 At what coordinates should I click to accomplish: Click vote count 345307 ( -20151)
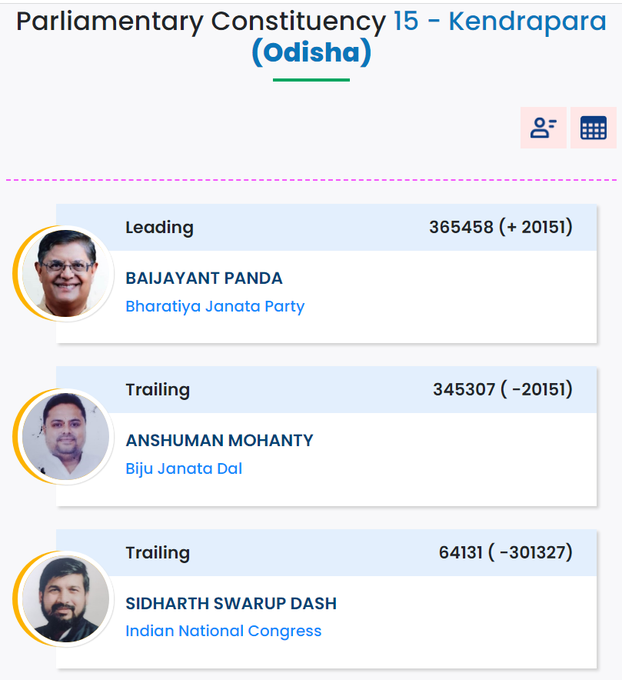point(502,389)
